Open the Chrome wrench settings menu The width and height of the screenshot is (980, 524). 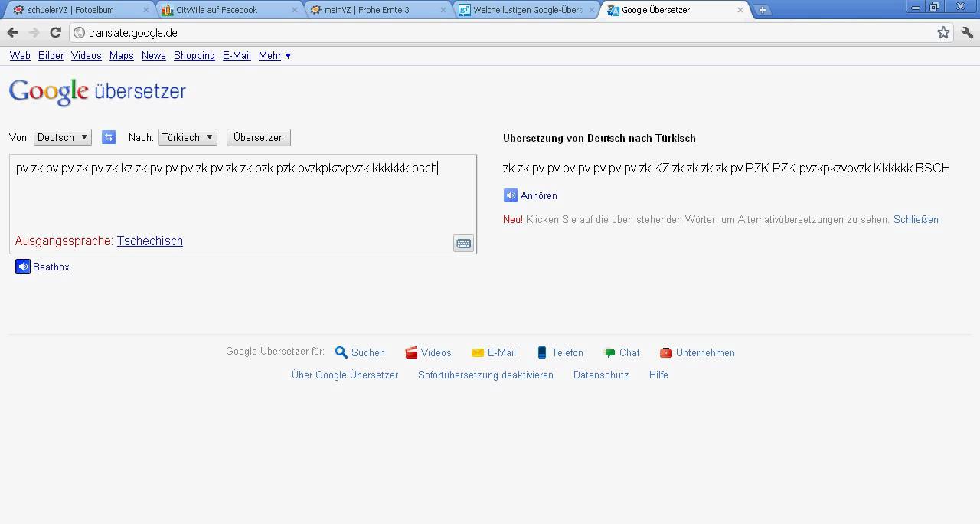967,32
